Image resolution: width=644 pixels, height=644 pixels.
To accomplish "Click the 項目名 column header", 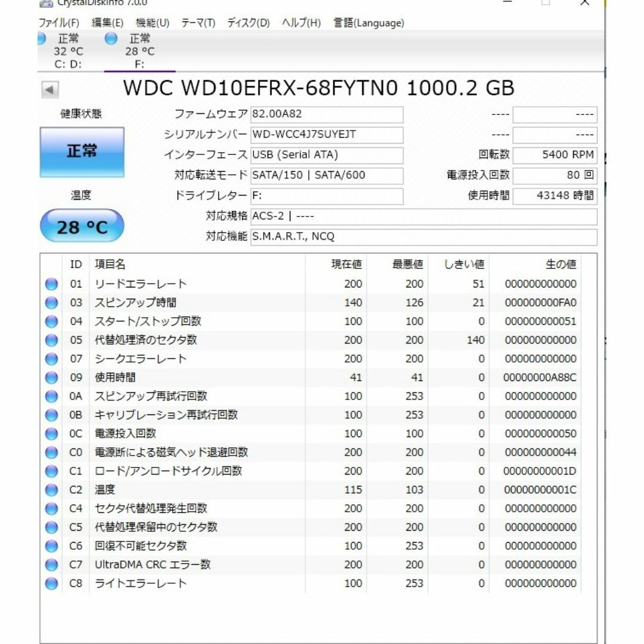I will point(110,265).
